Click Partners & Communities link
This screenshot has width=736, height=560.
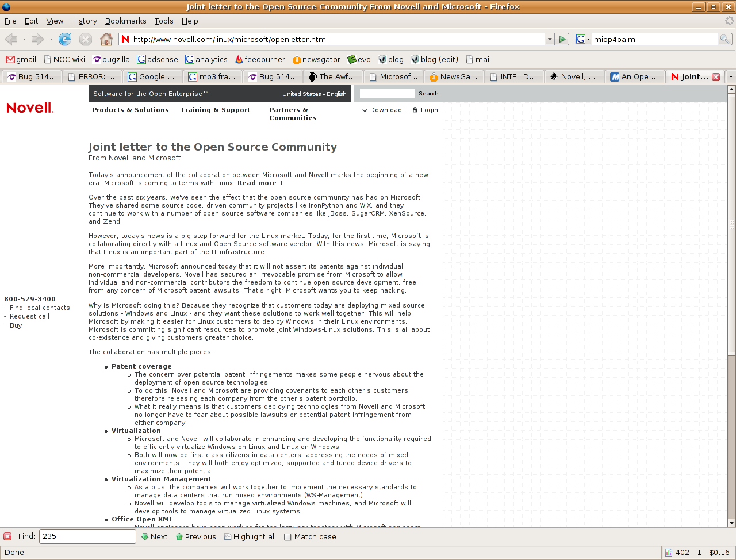click(x=293, y=114)
